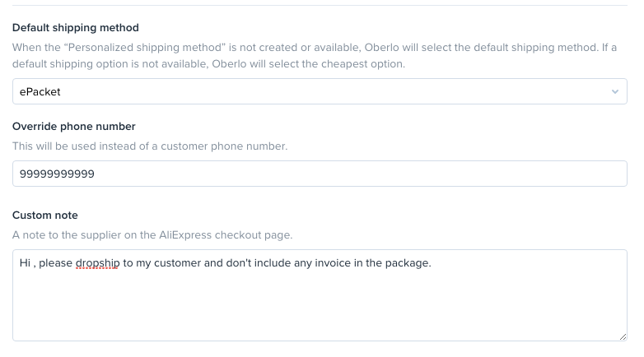
Task: Place cursor in the 99999999999 phone value
Action: tap(57, 174)
